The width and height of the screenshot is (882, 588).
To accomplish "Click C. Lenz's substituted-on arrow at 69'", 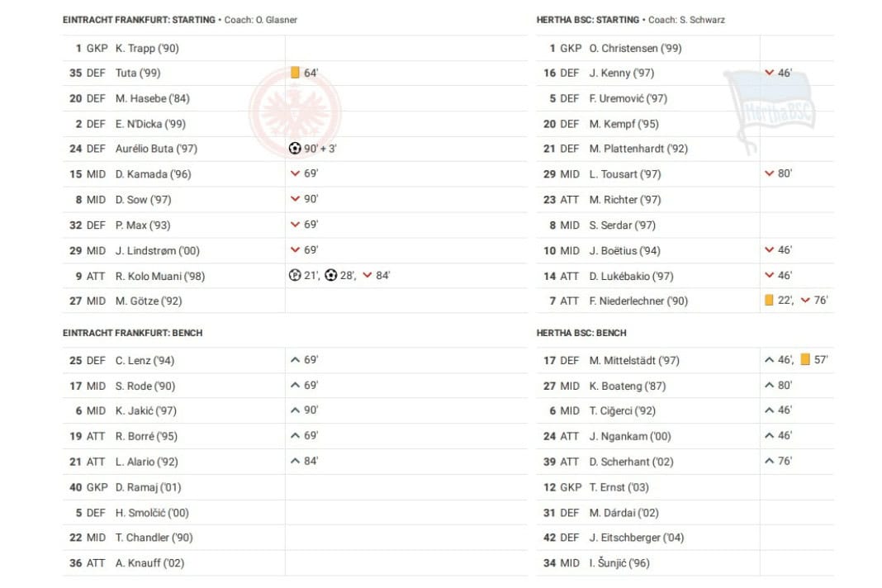I will 295,360.
